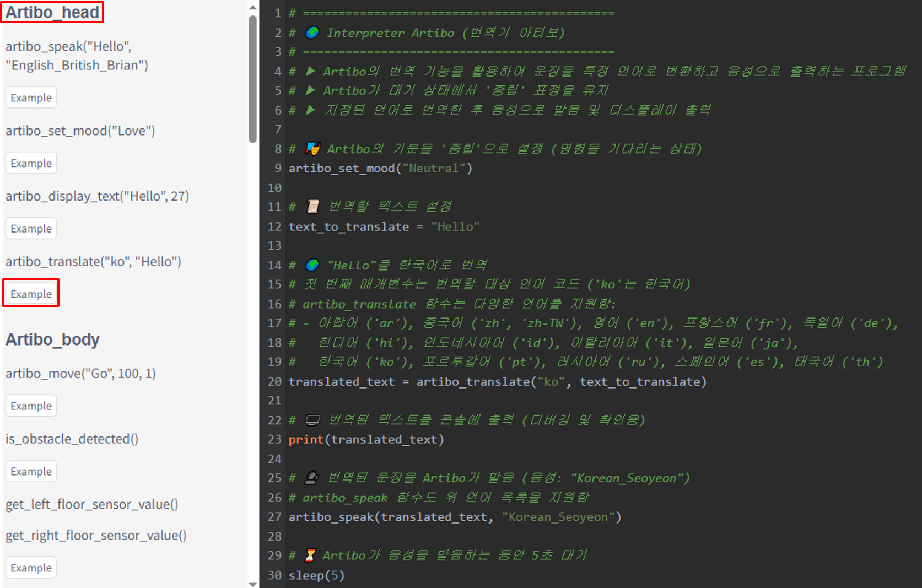Open the Example for artibo_speak
Viewport: 922px width, 588px height.
click(31, 98)
